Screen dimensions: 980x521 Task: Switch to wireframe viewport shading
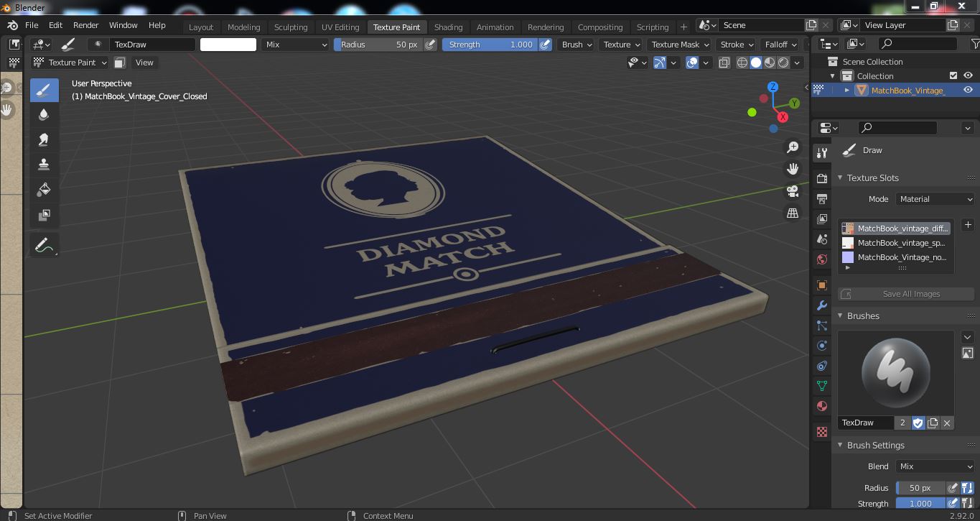[742, 63]
